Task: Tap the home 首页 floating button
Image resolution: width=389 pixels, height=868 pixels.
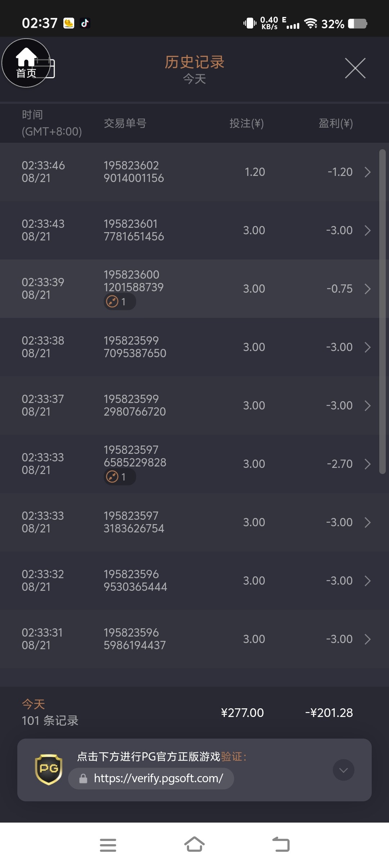Action: click(26, 63)
